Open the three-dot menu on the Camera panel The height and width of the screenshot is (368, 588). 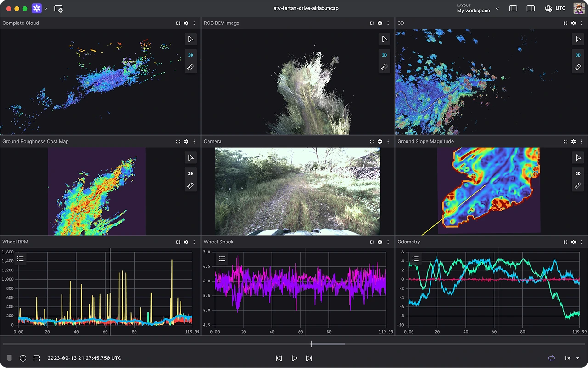coord(388,141)
